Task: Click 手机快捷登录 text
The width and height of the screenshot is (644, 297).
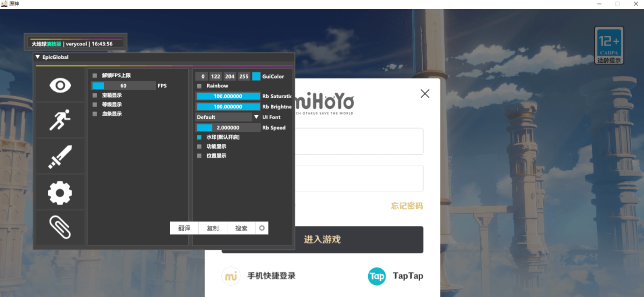Action: (271, 276)
